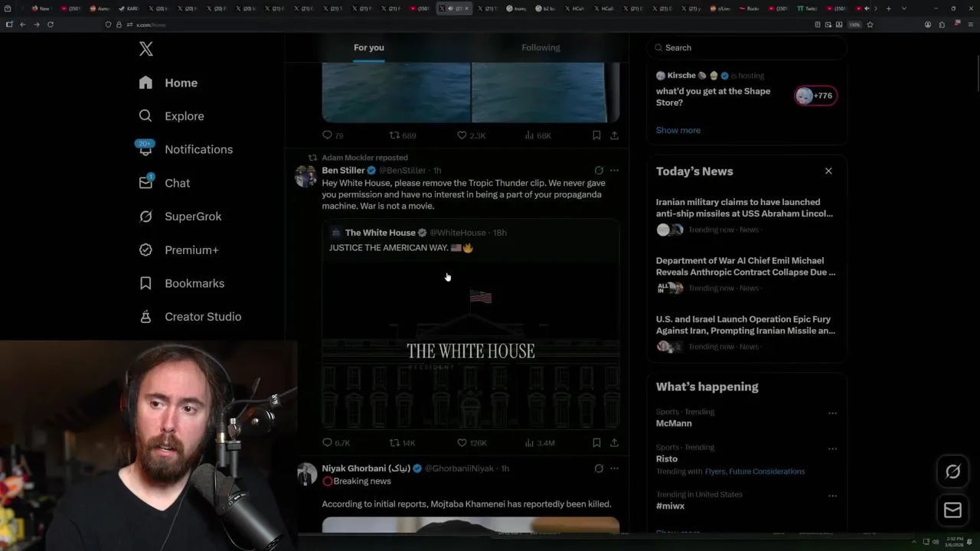Open Ben Stiller's name link
Screen dimensions: 980x551
pyautogui.click(x=343, y=171)
